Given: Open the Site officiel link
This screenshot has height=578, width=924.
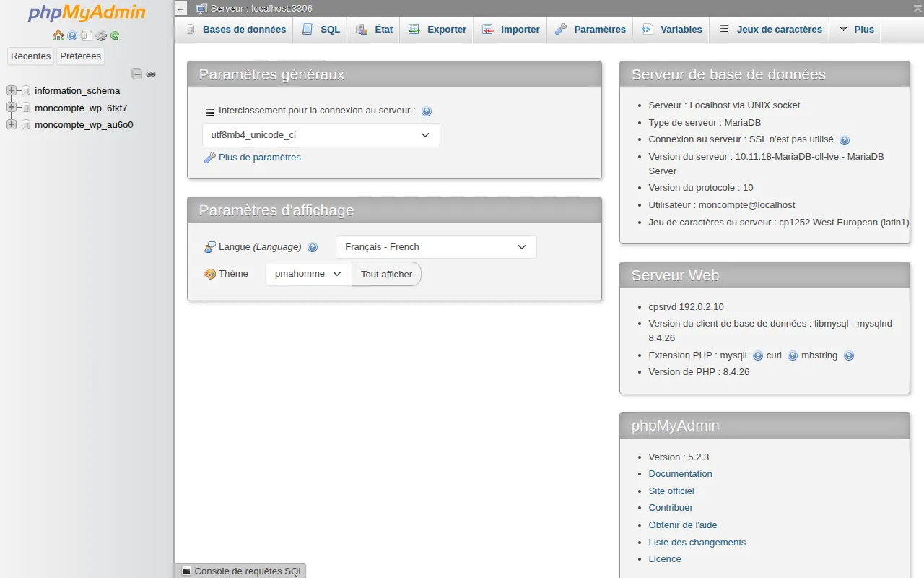Looking at the screenshot, I should tap(671, 491).
